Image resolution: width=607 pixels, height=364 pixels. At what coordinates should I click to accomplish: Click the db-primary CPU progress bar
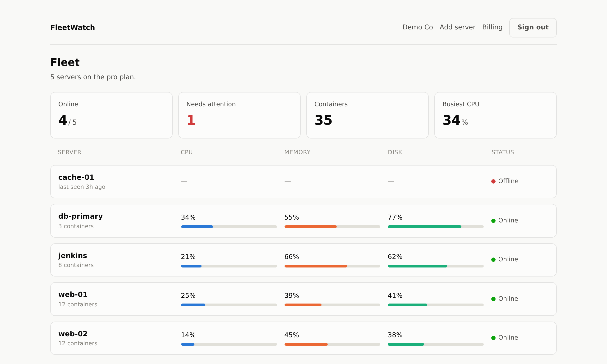(229, 227)
